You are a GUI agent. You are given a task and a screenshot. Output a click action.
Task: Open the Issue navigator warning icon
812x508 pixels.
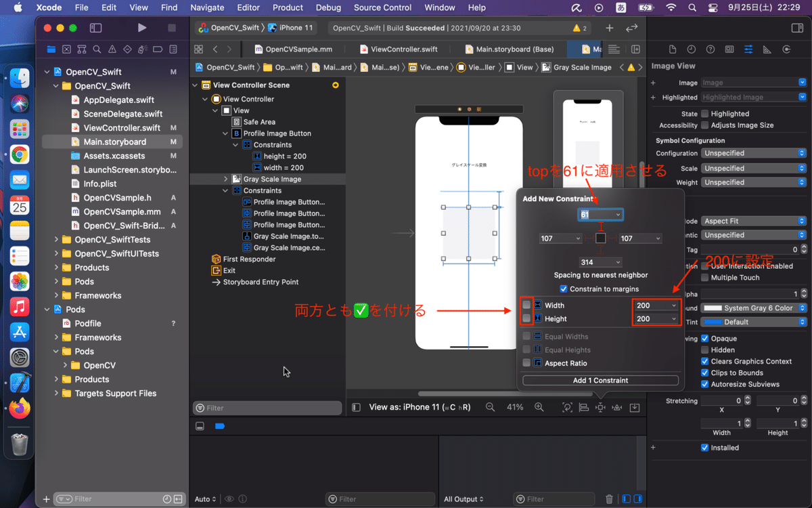[x=112, y=49]
